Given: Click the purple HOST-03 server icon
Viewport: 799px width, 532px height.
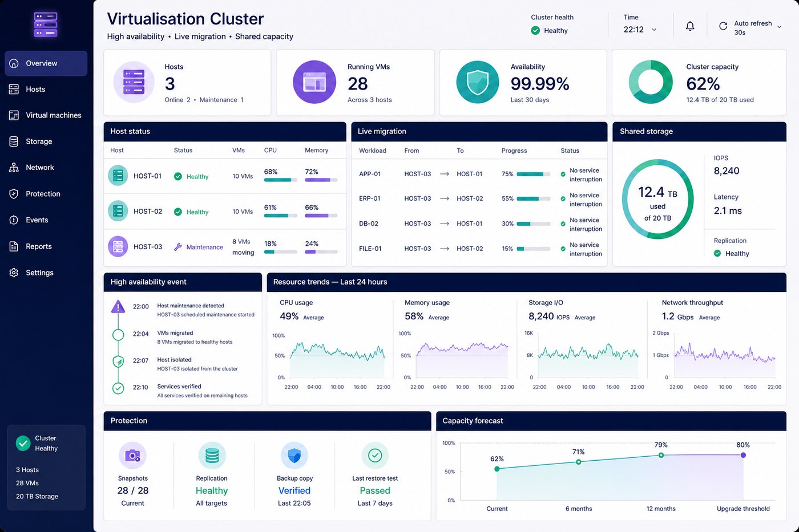Looking at the screenshot, I should click(x=118, y=246).
